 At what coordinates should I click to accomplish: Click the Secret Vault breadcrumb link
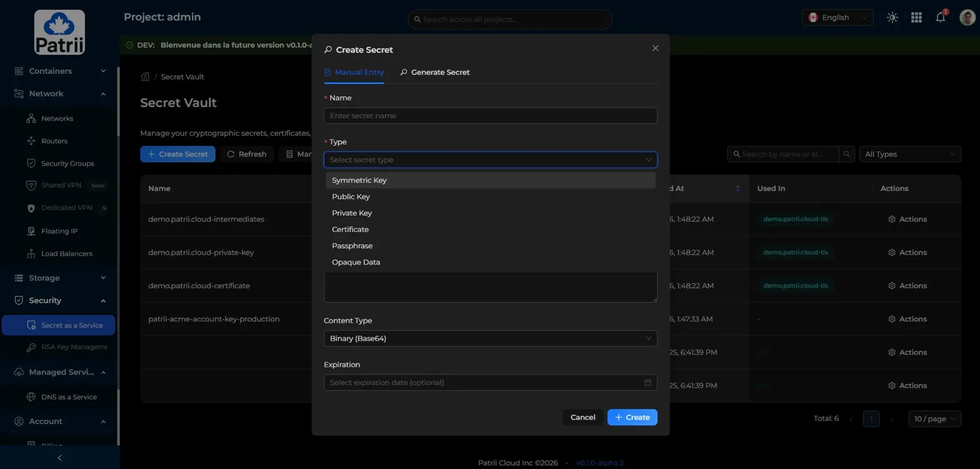182,77
